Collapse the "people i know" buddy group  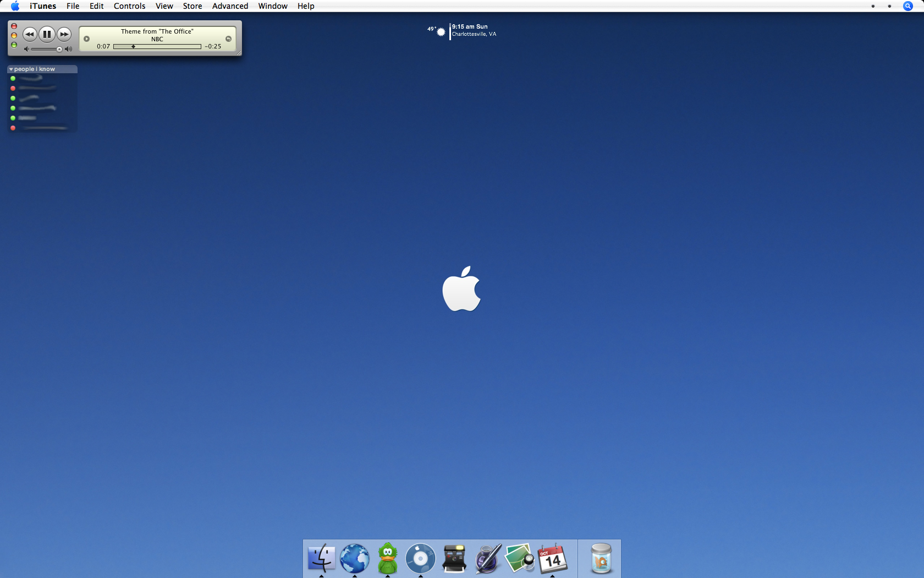click(x=11, y=69)
